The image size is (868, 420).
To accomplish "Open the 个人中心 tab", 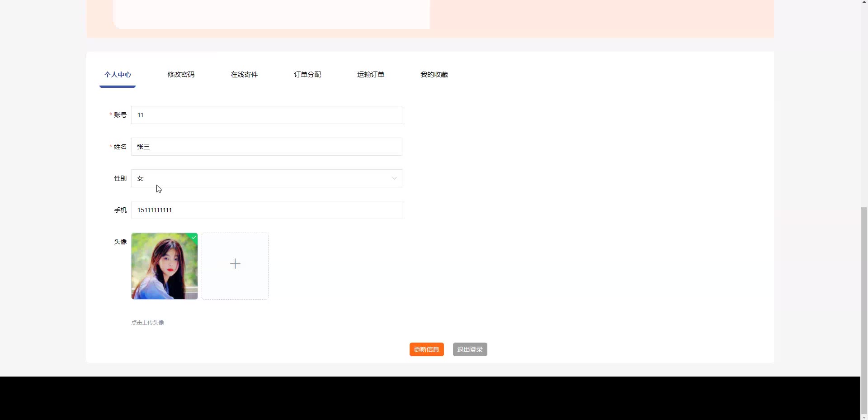I will [x=118, y=75].
